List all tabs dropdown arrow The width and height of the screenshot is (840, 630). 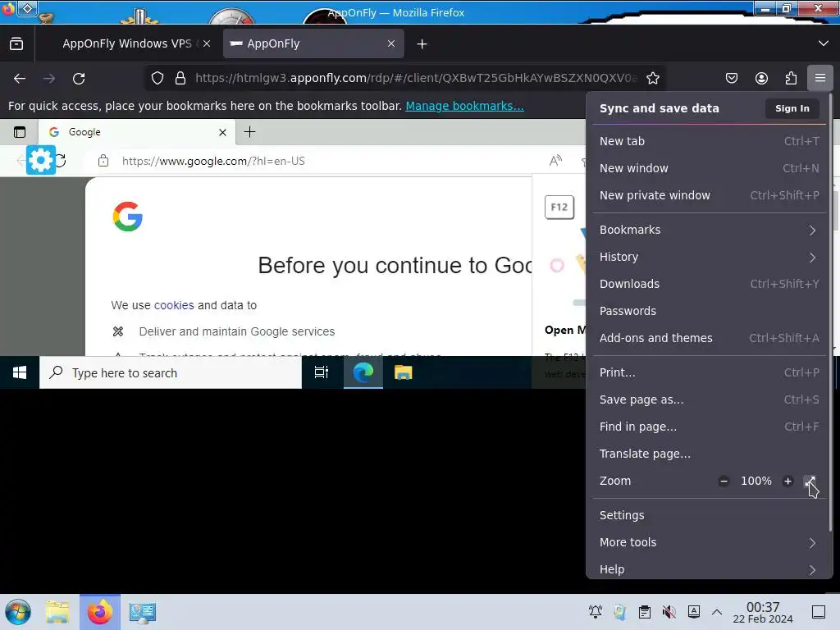[824, 43]
